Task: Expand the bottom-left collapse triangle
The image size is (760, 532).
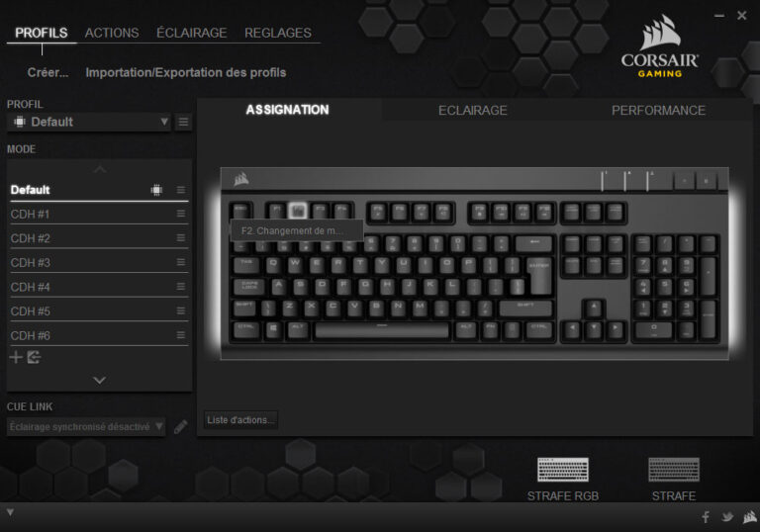Action: [10, 512]
